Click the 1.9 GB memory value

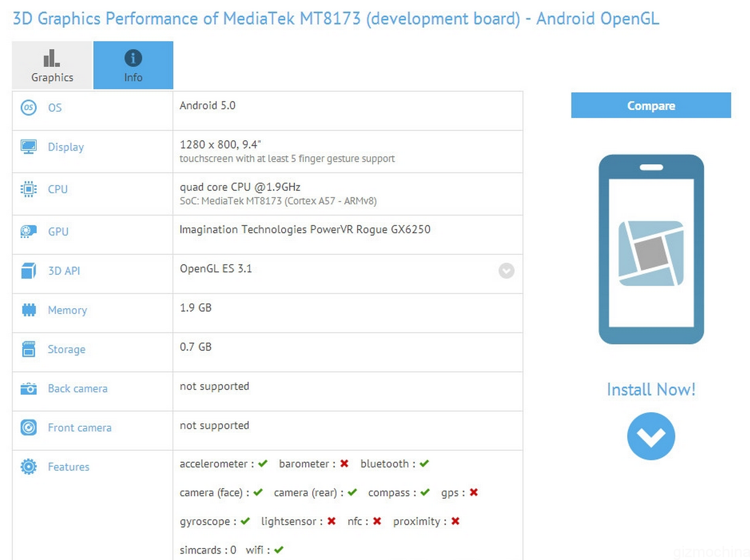tap(195, 307)
